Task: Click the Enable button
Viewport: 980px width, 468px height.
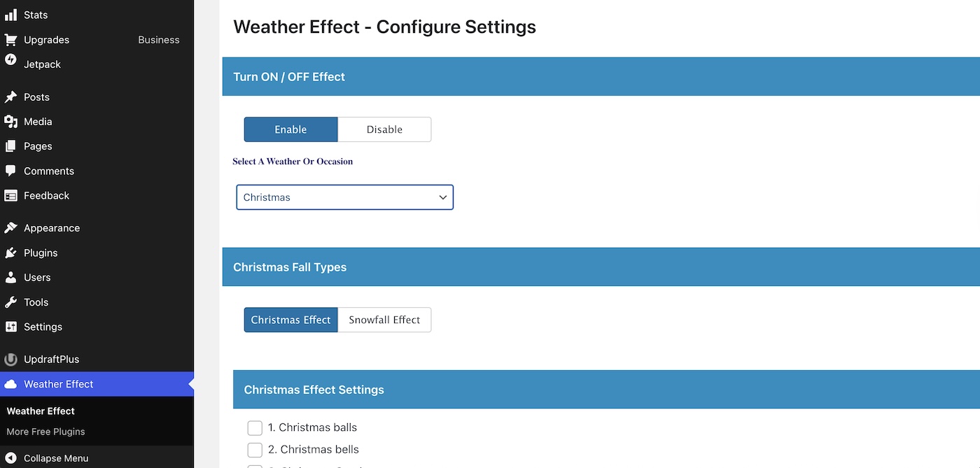Action: coord(290,129)
